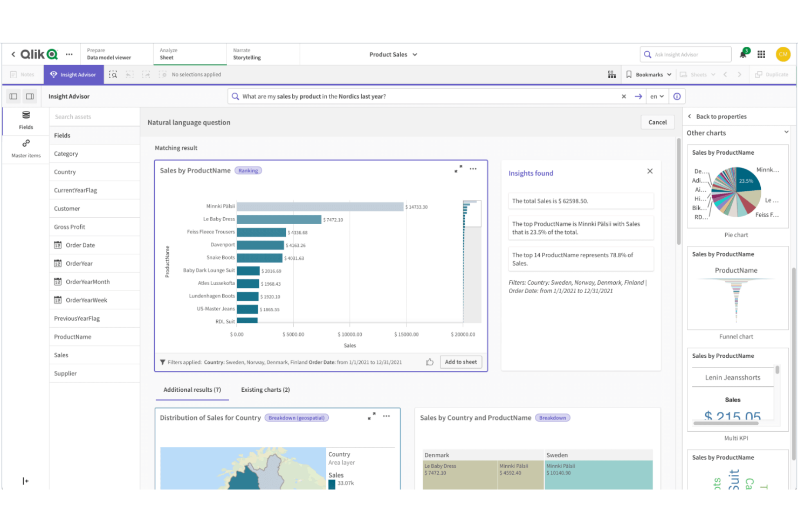Select the Fields panel icon
This screenshot has width=798, height=532.
click(x=25, y=119)
